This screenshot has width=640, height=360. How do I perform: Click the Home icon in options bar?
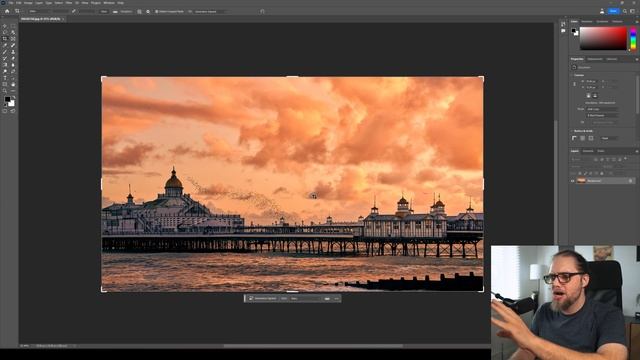(x=7, y=11)
